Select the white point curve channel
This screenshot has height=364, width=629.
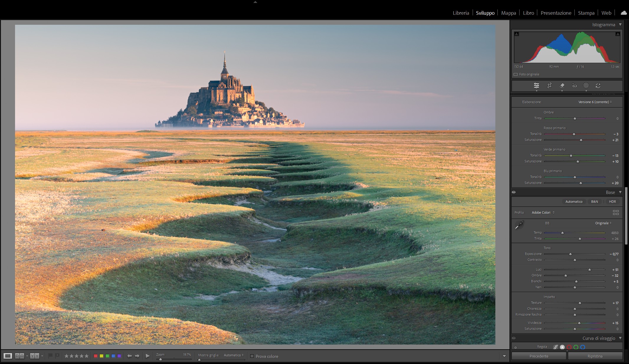click(562, 347)
